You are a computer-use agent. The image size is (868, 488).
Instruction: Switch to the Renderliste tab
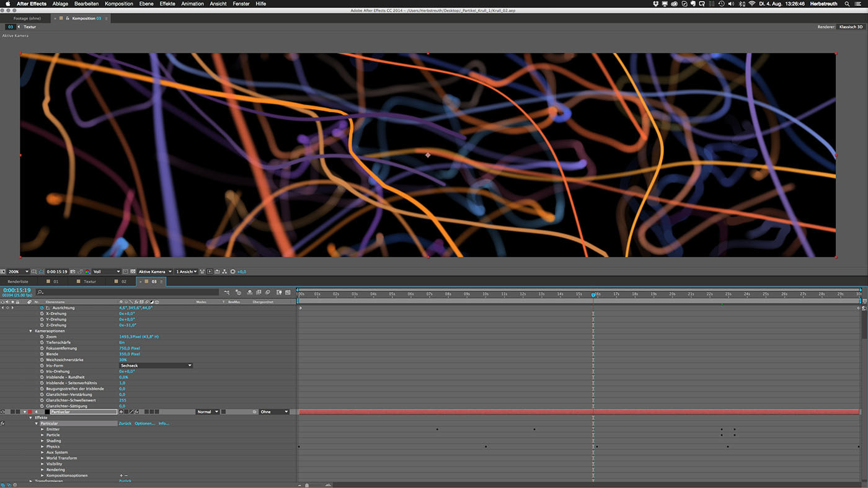[x=18, y=282]
